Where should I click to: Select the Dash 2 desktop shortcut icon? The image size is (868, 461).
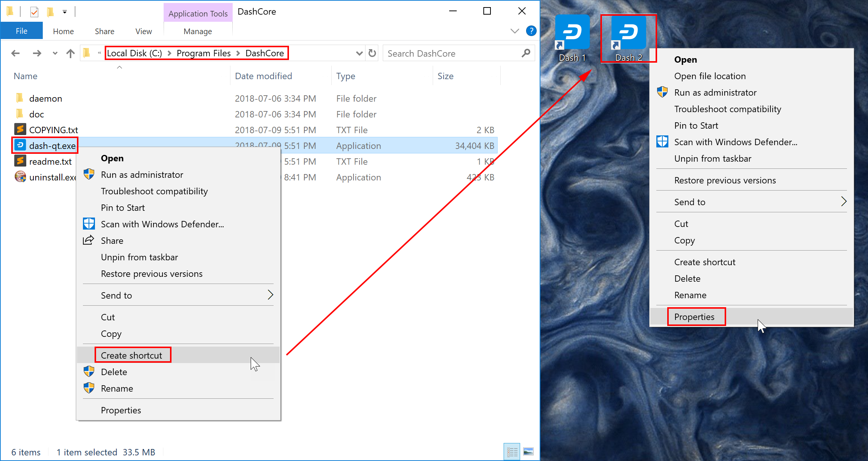(x=629, y=33)
